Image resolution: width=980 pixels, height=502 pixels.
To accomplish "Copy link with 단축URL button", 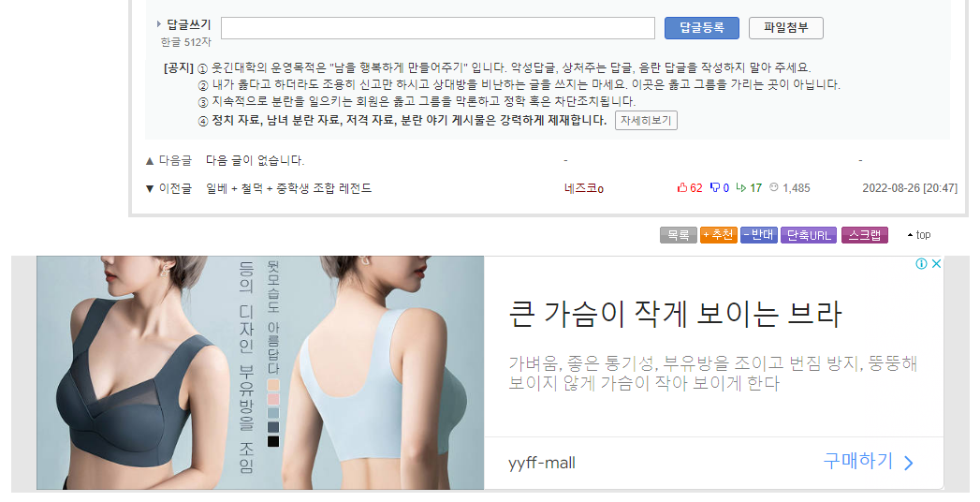I will pos(808,235).
